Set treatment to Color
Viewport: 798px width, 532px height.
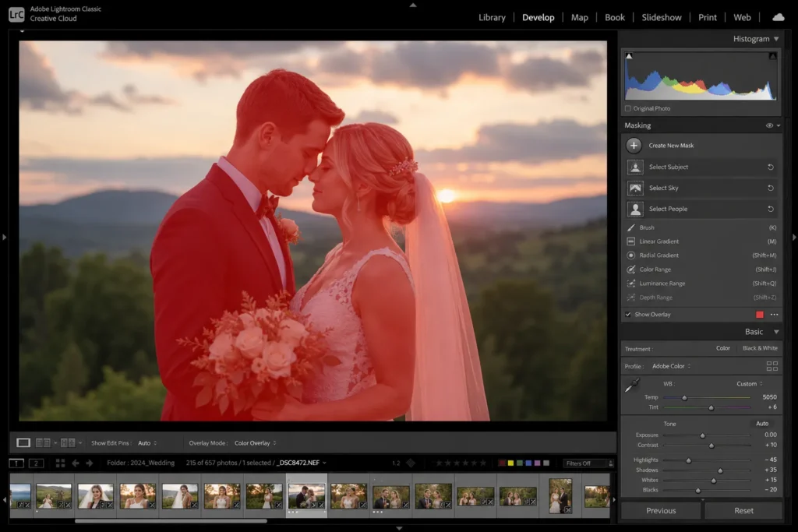(723, 348)
